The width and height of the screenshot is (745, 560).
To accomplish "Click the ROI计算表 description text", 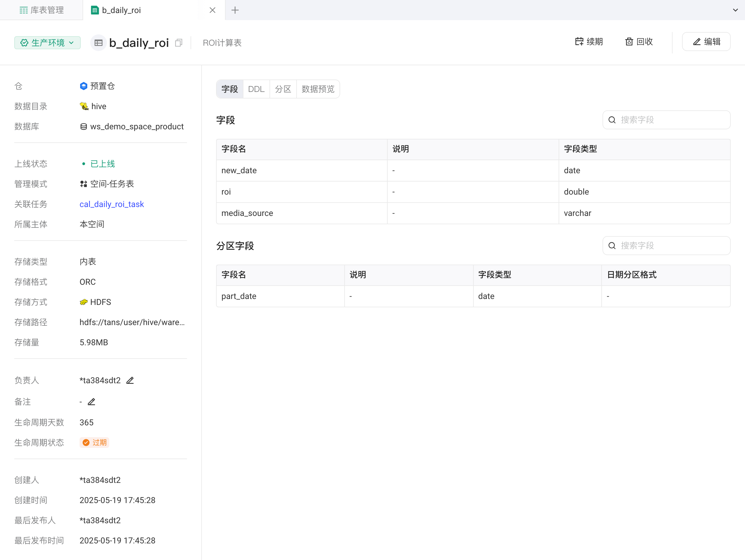I will (222, 43).
